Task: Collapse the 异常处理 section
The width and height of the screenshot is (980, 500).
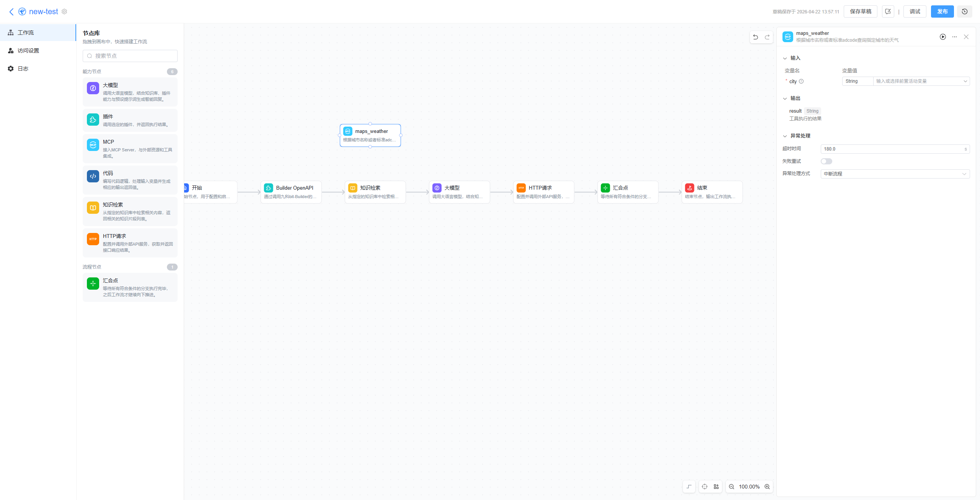Action: (785, 136)
